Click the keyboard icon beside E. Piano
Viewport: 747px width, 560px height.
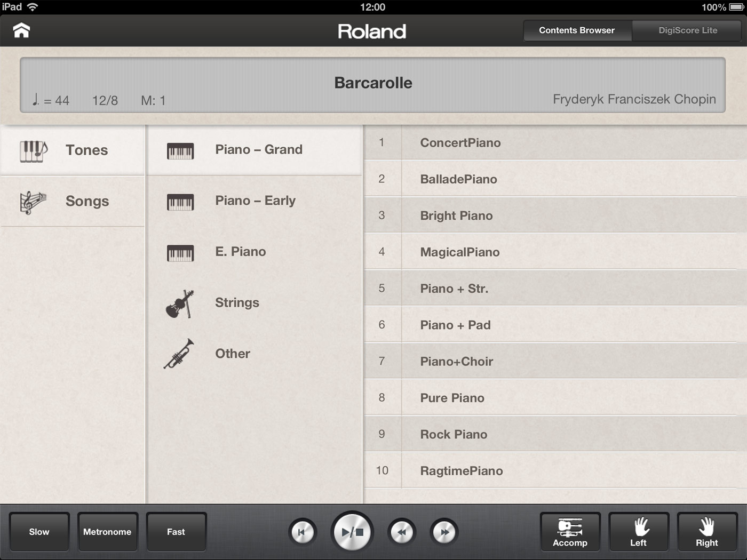point(180,253)
